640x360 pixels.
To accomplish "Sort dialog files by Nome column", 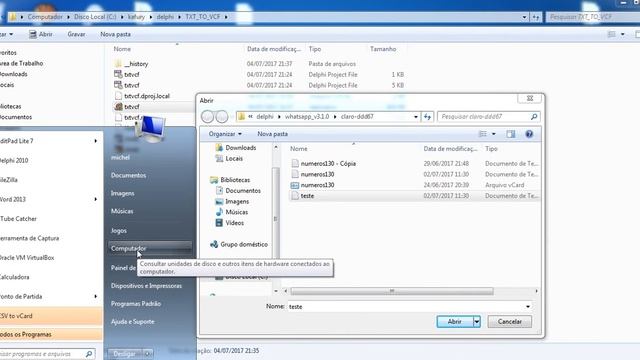I will pos(299,149).
